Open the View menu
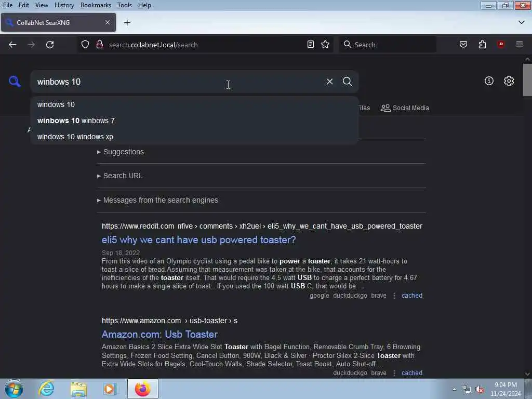This screenshot has height=399, width=532. click(x=42, y=5)
